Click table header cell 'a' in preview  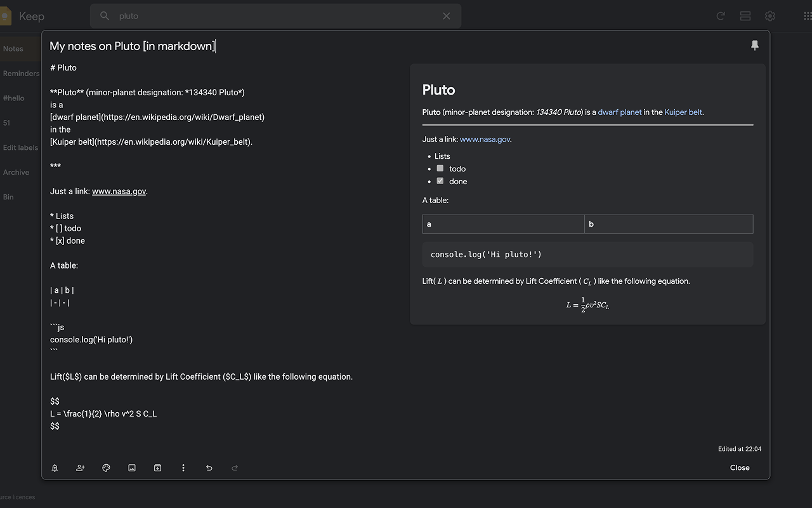pos(504,224)
